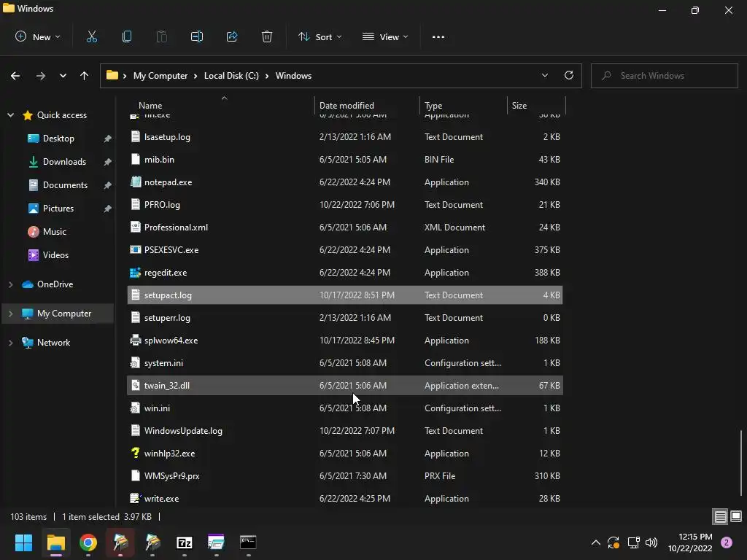Expand the Network tree node
This screenshot has height=560, width=747.
(x=10, y=343)
